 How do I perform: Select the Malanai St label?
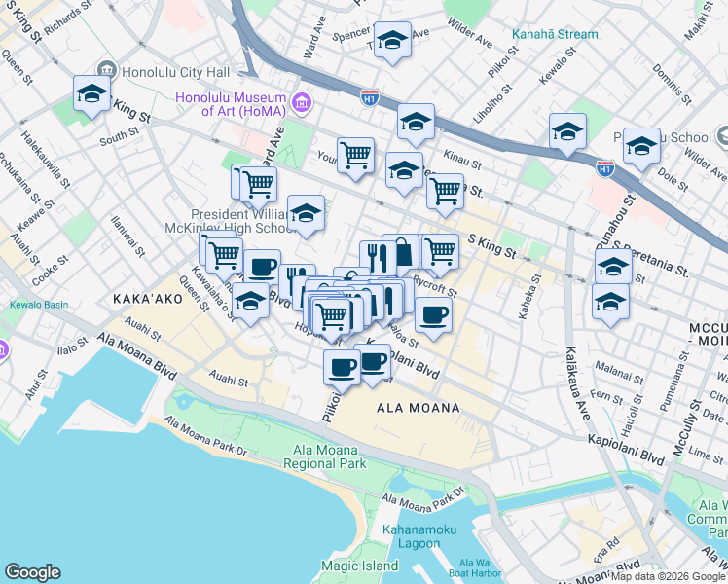619,373
